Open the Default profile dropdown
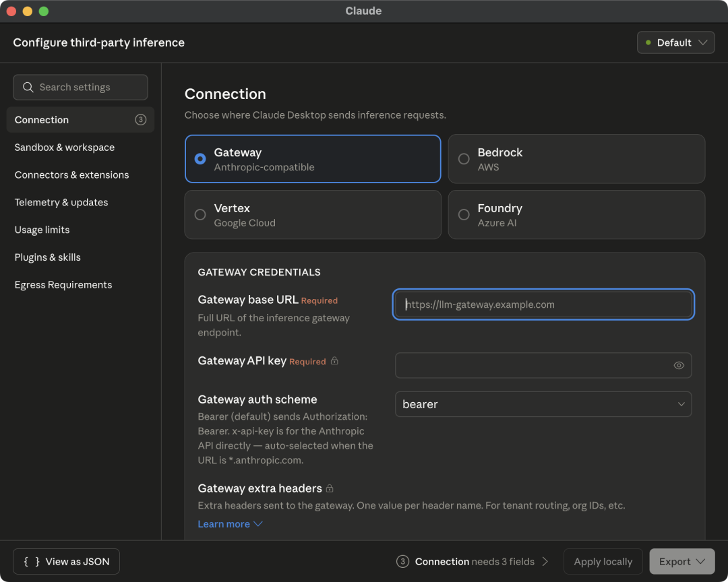The width and height of the screenshot is (728, 582). pyautogui.click(x=675, y=42)
